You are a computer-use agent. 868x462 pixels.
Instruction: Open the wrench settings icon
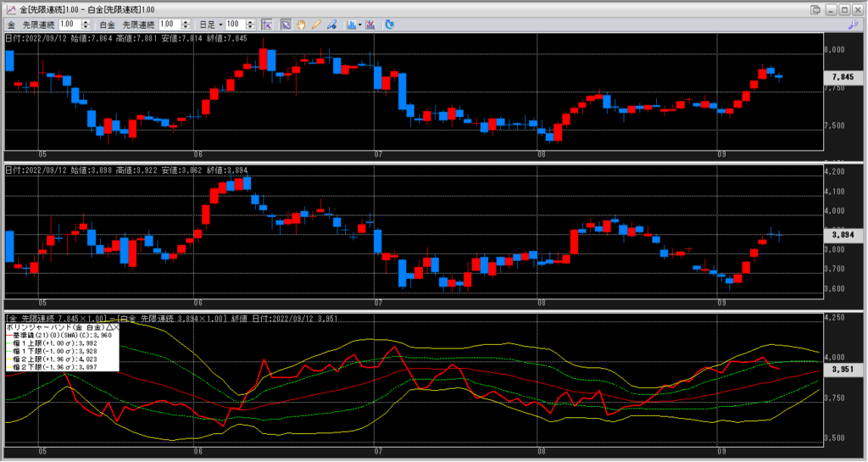(853, 25)
